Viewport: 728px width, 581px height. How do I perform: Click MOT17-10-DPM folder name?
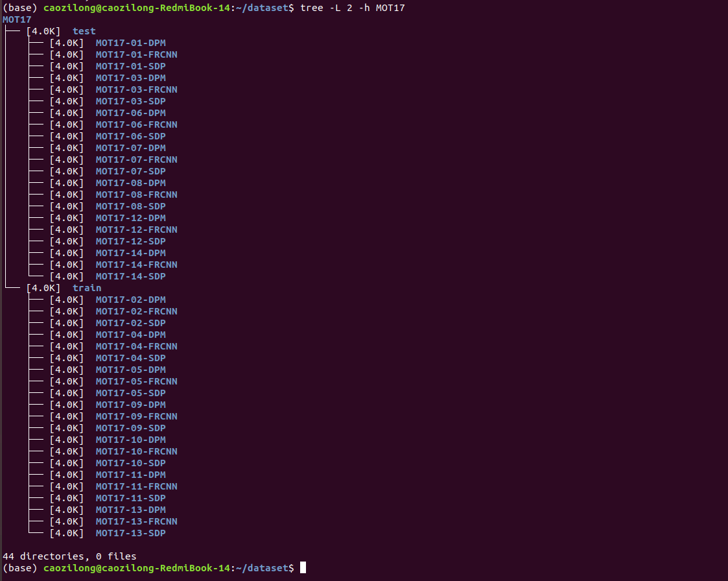click(130, 440)
